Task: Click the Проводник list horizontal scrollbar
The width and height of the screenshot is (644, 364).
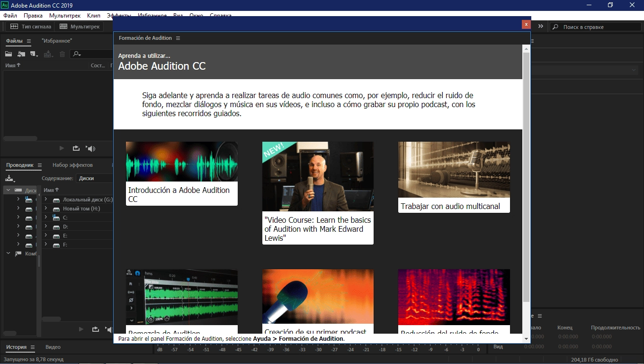Action: click(52, 319)
